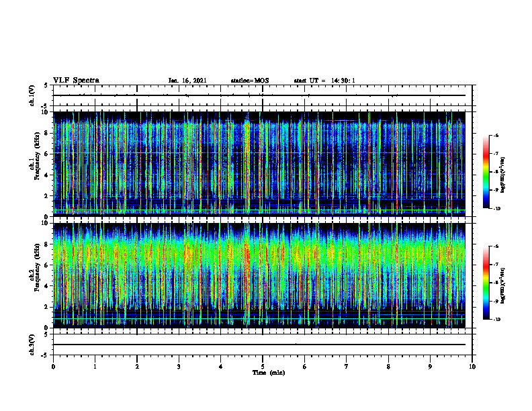This screenshot has width=532, height=411.
Task: Click the 'Time (min)' axis label
Action: tap(269, 373)
